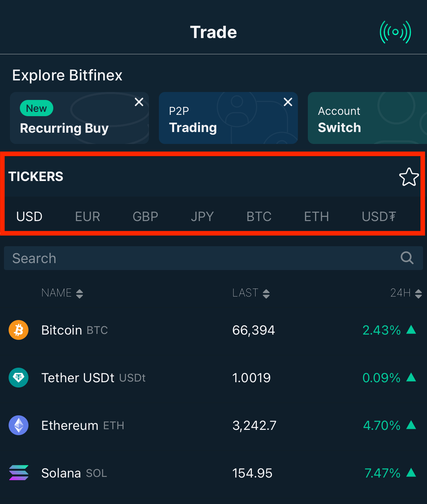The height and width of the screenshot is (504, 427).
Task: Dismiss the Recurring Buy card
Action: (139, 102)
